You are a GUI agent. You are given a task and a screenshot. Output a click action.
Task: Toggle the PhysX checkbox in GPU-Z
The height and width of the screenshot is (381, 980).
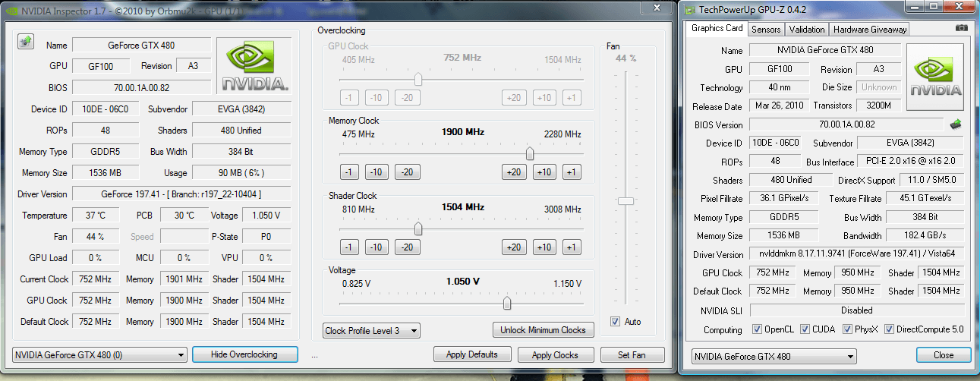[849, 329]
